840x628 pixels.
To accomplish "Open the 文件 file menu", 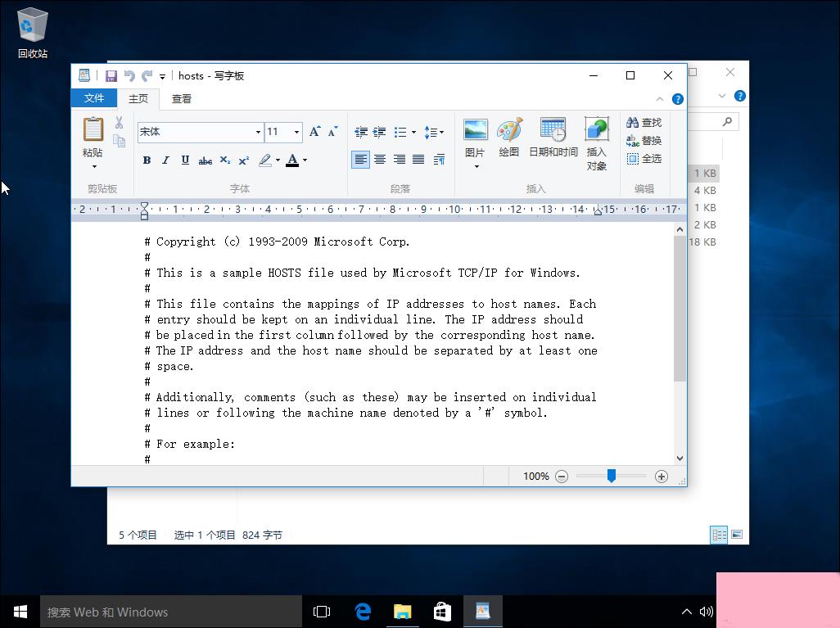I will [94, 98].
